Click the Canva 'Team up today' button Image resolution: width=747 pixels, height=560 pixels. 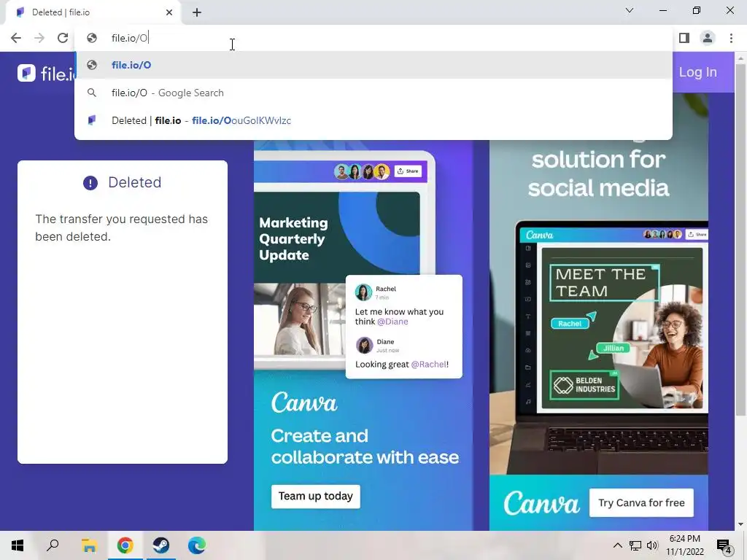pos(315,496)
